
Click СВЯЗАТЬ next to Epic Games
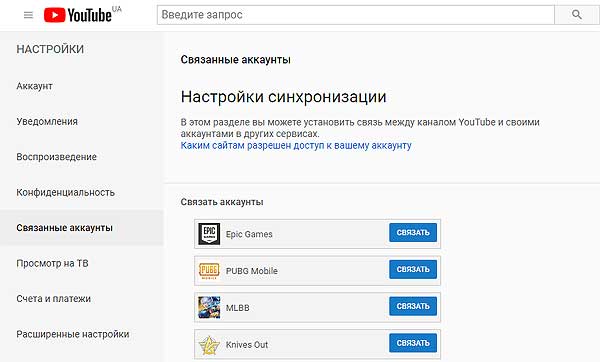click(x=413, y=233)
